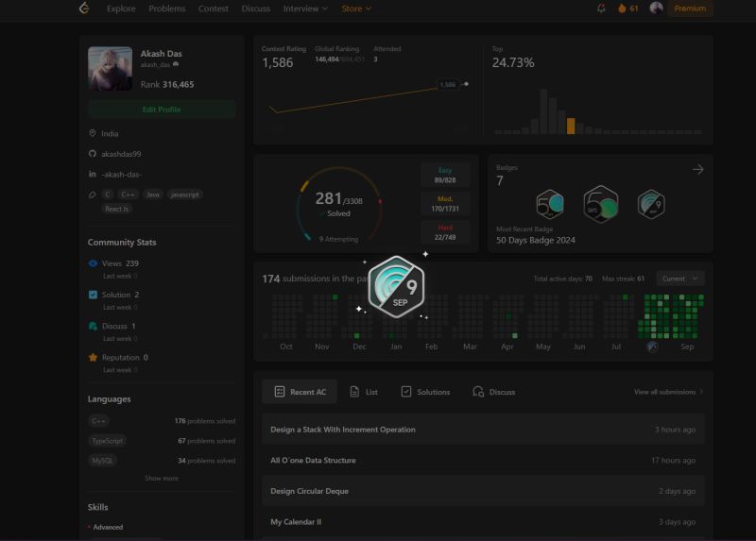Click the Edit Profile button

[x=162, y=110]
